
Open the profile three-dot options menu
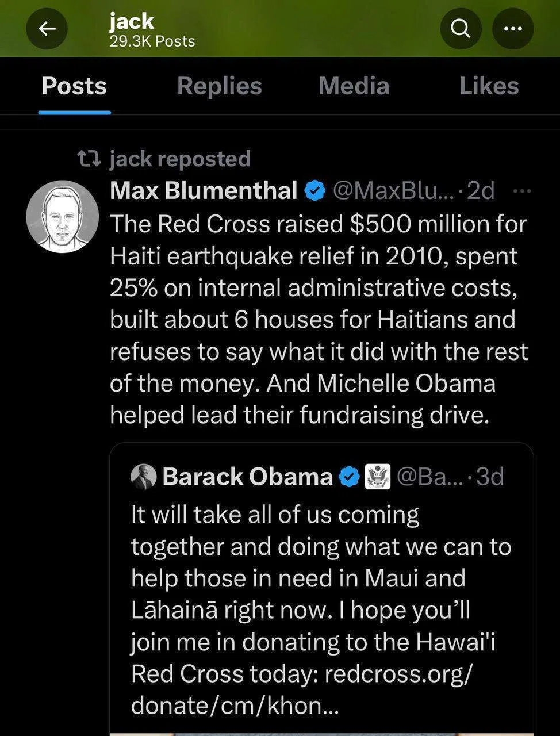[x=513, y=28]
